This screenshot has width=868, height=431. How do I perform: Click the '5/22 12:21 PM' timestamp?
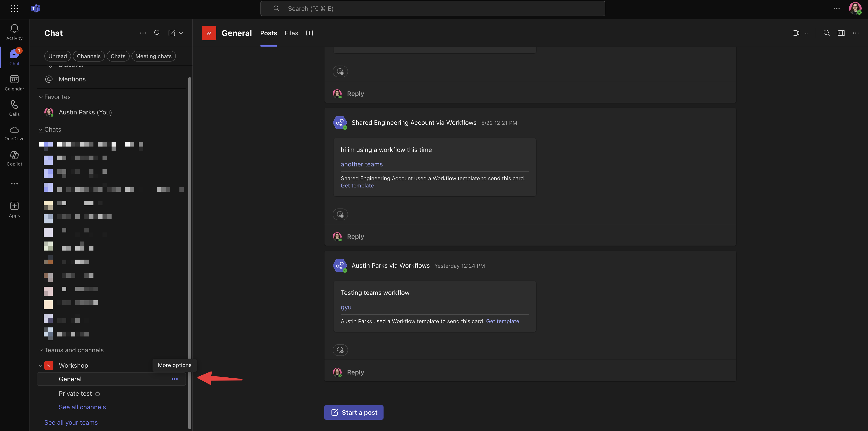pyautogui.click(x=499, y=123)
